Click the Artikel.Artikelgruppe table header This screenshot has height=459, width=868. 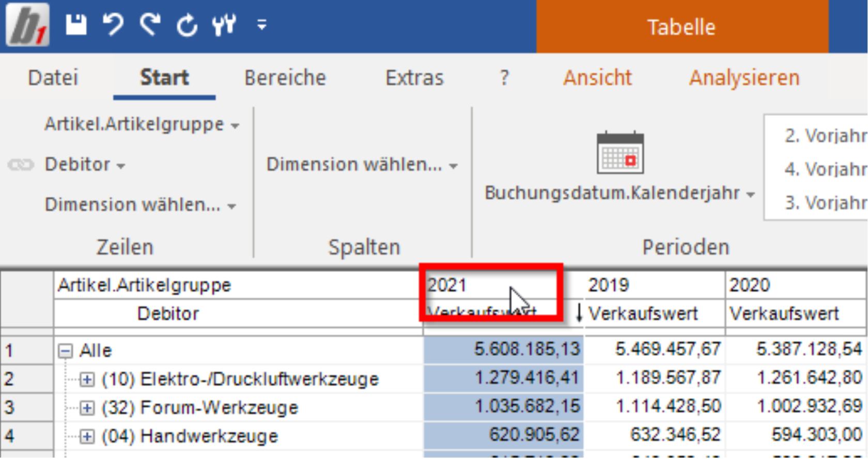[238, 285]
